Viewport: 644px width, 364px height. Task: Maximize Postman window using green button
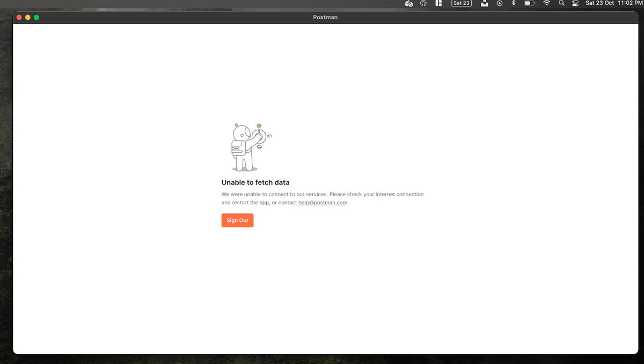click(36, 17)
